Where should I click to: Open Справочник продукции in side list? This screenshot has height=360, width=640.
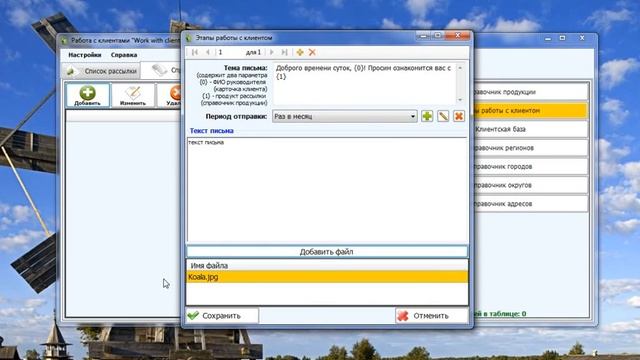[x=531, y=92]
